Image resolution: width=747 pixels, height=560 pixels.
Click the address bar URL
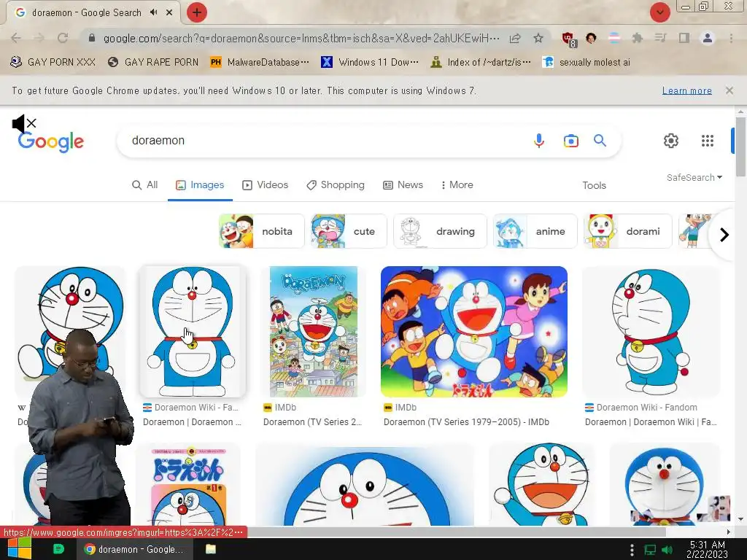point(301,38)
